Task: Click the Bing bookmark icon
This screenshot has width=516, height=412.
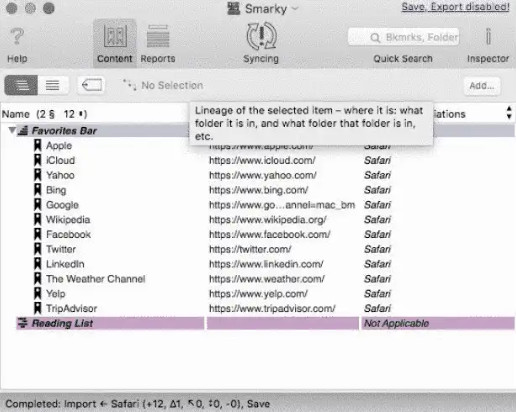Action: [x=38, y=190]
